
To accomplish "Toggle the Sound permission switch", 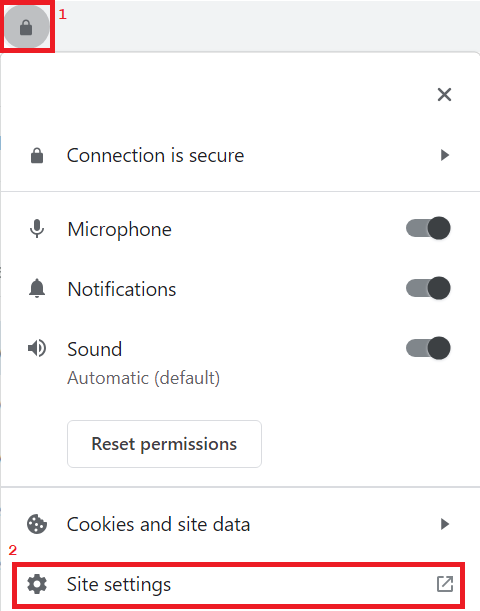I will tap(428, 348).
